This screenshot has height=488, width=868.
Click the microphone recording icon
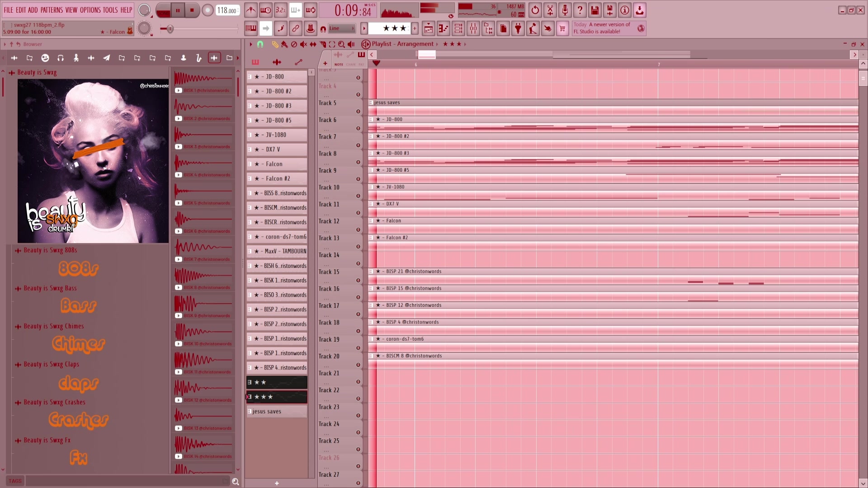(565, 10)
